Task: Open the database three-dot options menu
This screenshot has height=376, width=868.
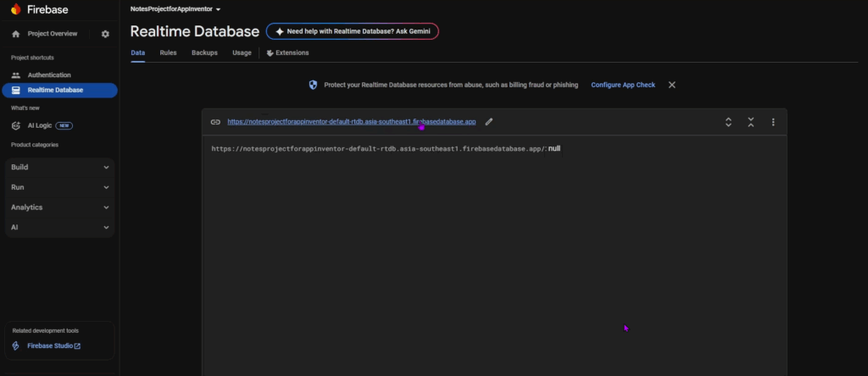Action: pos(773,122)
